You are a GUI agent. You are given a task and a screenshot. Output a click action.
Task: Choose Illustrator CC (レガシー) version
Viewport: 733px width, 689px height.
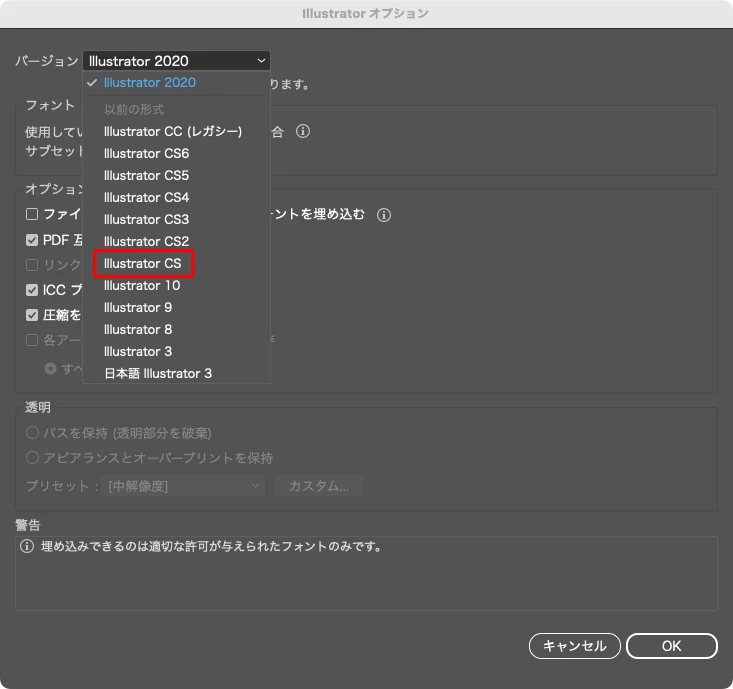pyautogui.click(x=176, y=131)
